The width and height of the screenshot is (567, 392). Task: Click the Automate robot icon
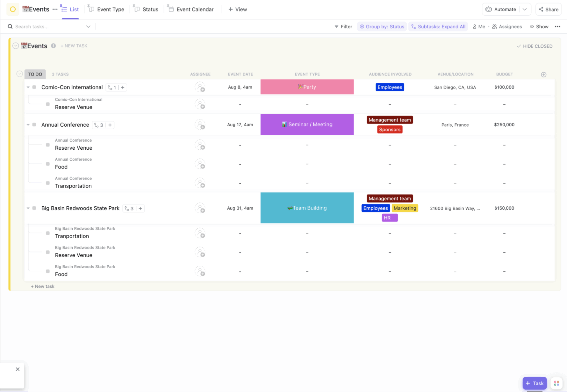tap(489, 9)
